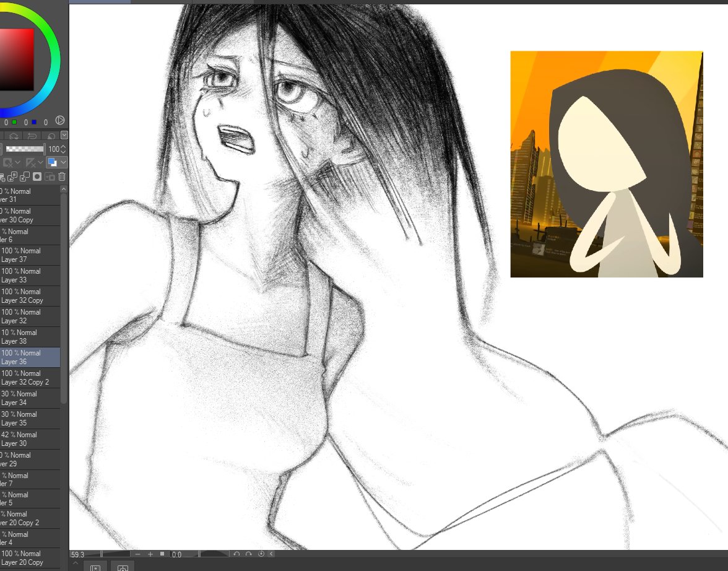Click the circled play-arrow icon beside the RGB values
The image size is (728, 571).
click(60, 120)
